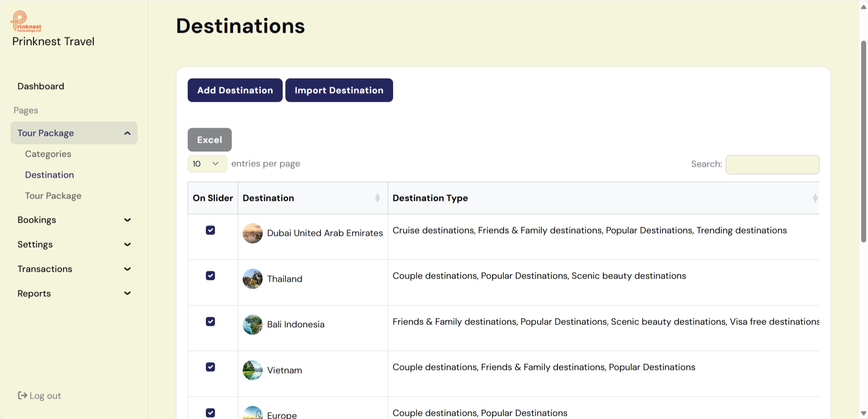This screenshot has width=868, height=419.
Task: Sort by Destination Type column arrows
Action: point(815,198)
